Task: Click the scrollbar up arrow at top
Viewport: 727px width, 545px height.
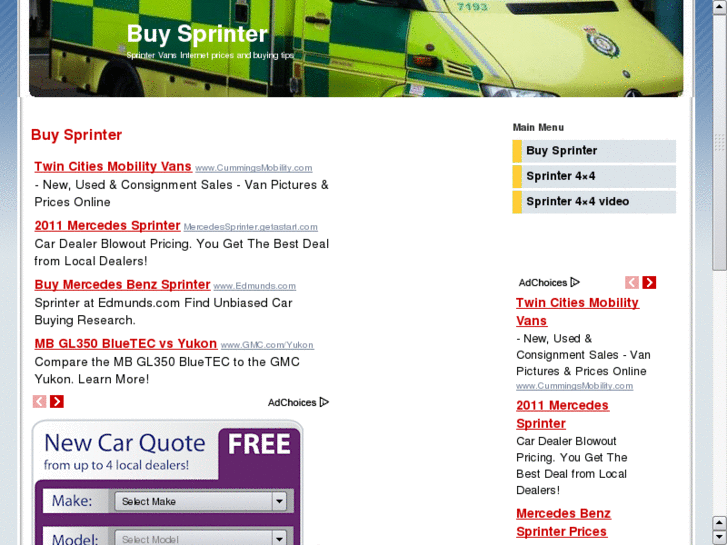Action: click(720, 6)
